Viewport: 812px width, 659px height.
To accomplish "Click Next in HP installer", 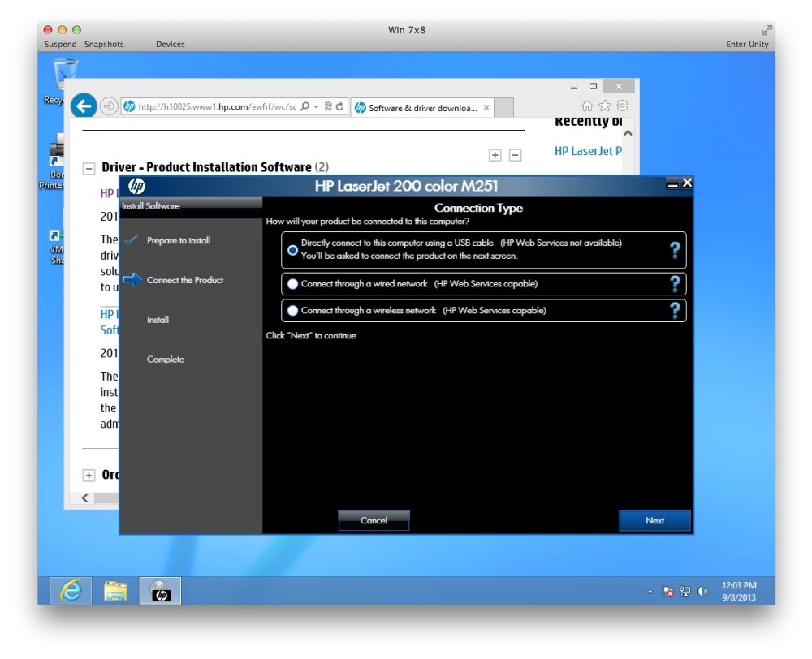I will (x=654, y=521).
